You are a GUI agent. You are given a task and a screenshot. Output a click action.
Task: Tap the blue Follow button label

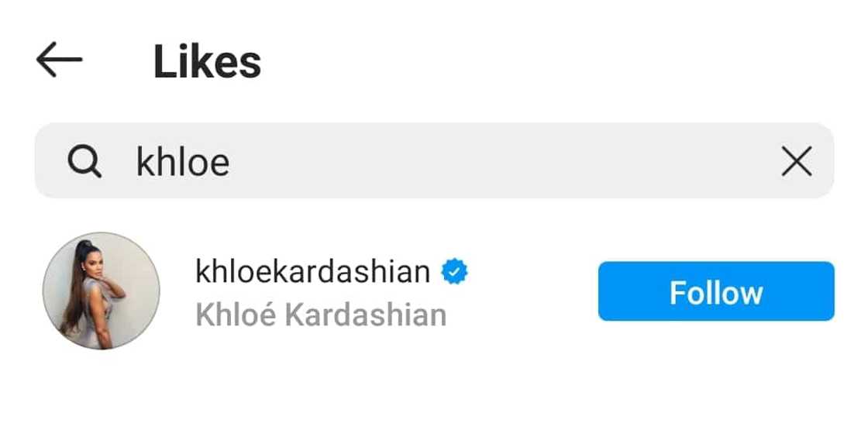(715, 293)
